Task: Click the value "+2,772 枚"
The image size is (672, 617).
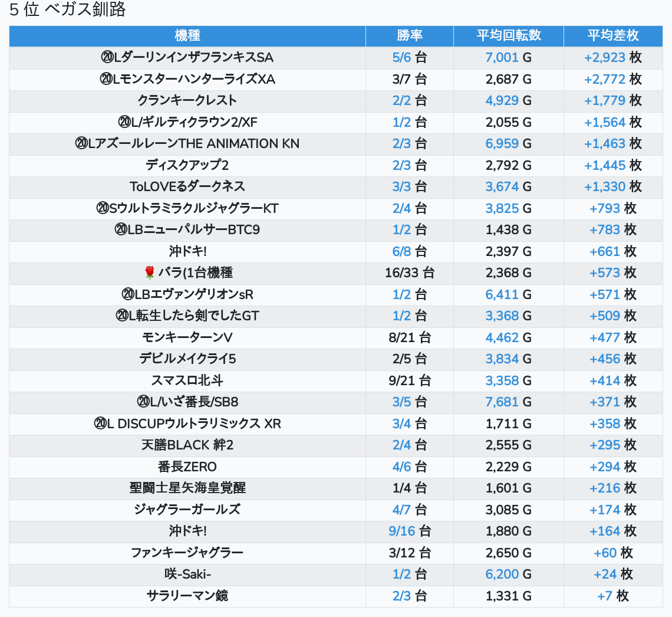Action: pos(613,79)
